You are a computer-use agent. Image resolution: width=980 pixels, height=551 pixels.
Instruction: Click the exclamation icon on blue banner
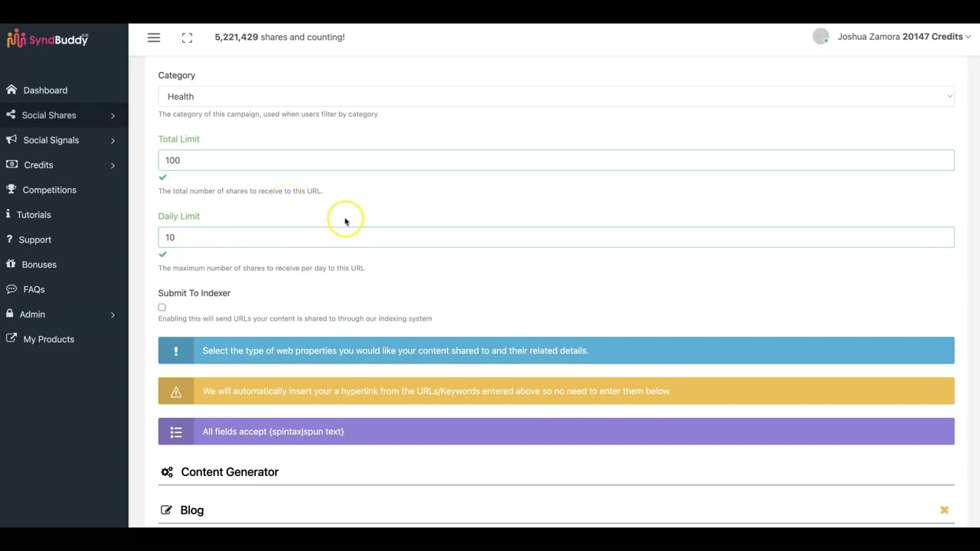pos(176,350)
